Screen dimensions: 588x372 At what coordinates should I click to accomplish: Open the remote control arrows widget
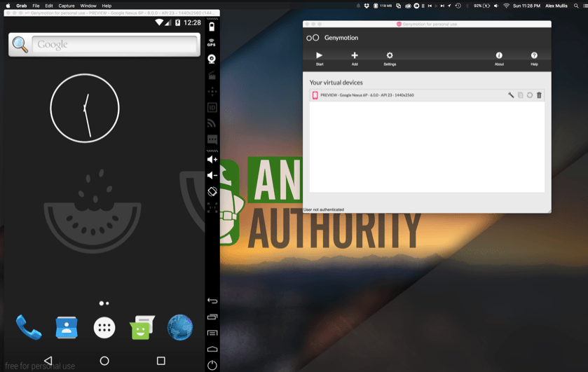pos(212,92)
